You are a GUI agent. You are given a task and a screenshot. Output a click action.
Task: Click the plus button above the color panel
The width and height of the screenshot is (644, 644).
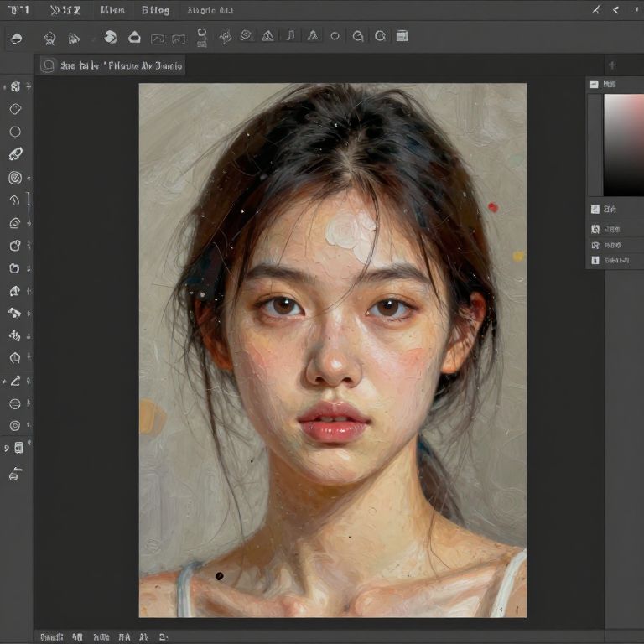[x=612, y=65]
